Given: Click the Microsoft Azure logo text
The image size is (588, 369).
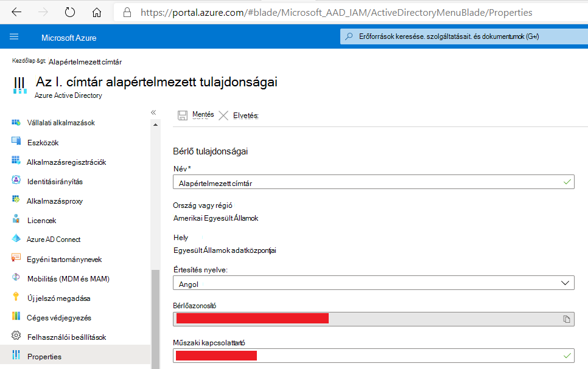Looking at the screenshot, I should pos(69,38).
